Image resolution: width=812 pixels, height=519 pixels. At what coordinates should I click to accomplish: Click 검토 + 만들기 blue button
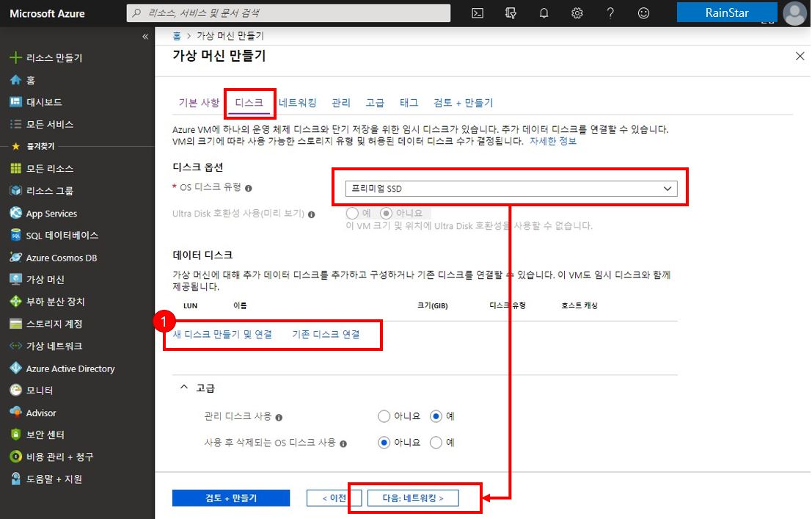(x=231, y=498)
